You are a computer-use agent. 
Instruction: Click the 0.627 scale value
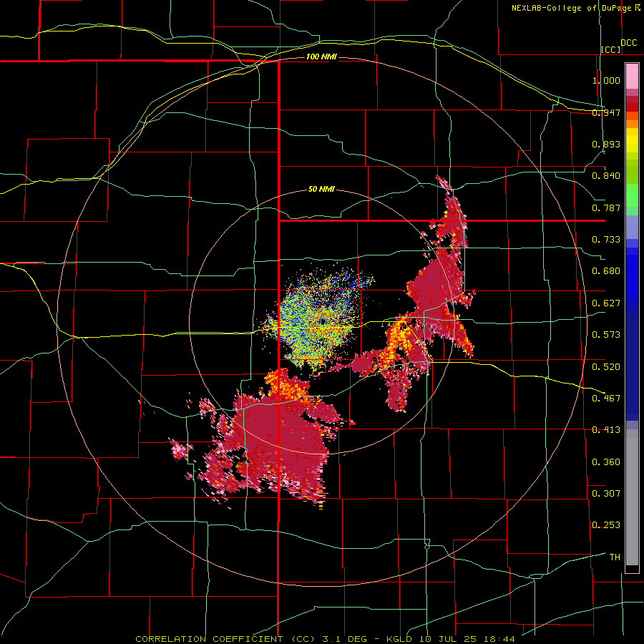click(606, 303)
